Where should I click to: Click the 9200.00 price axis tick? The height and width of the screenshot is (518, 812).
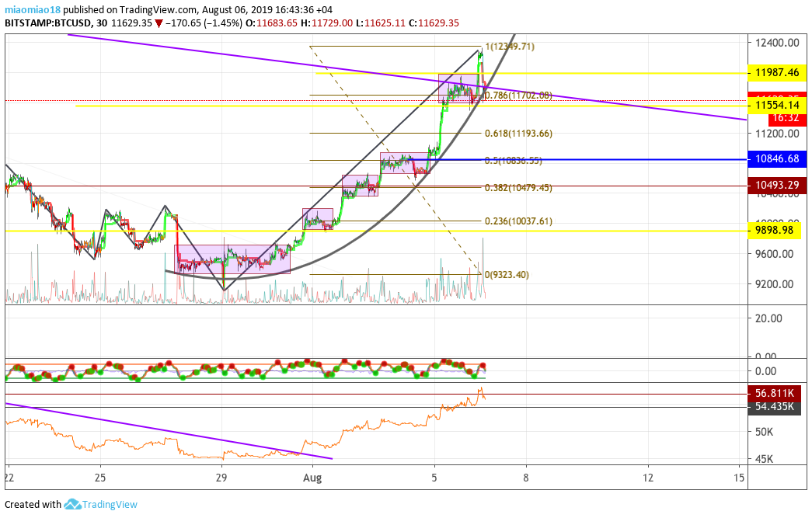click(774, 284)
